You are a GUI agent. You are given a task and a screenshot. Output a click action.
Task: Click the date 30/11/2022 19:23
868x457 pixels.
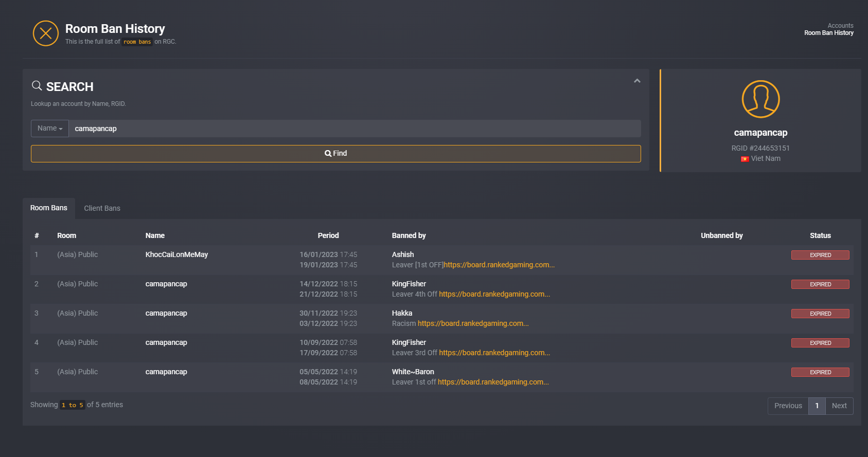328,313
